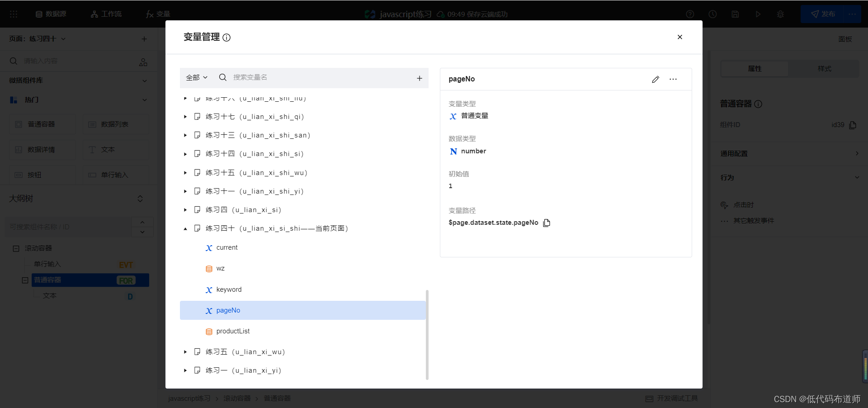Expand 练习十三 (u_lian_xi_shi_san) node
The height and width of the screenshot is (408, 868).
tap(185, 135)
